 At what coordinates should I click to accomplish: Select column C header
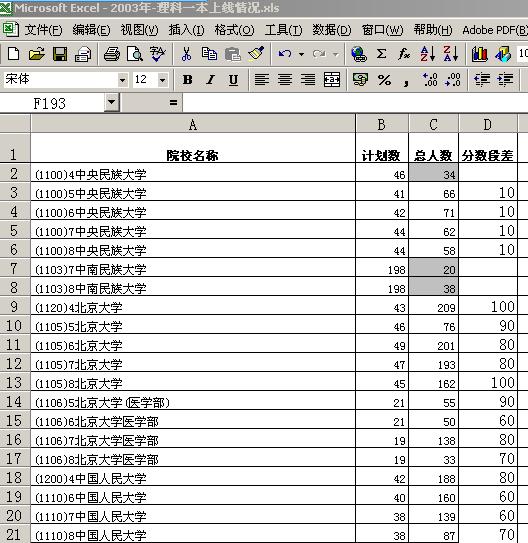tap(433, 124)
